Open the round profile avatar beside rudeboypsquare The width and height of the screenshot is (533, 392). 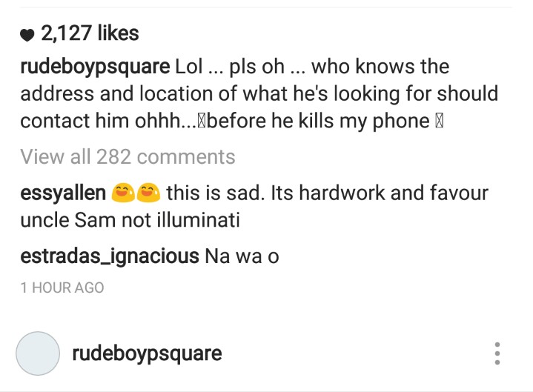coord(38,353)
